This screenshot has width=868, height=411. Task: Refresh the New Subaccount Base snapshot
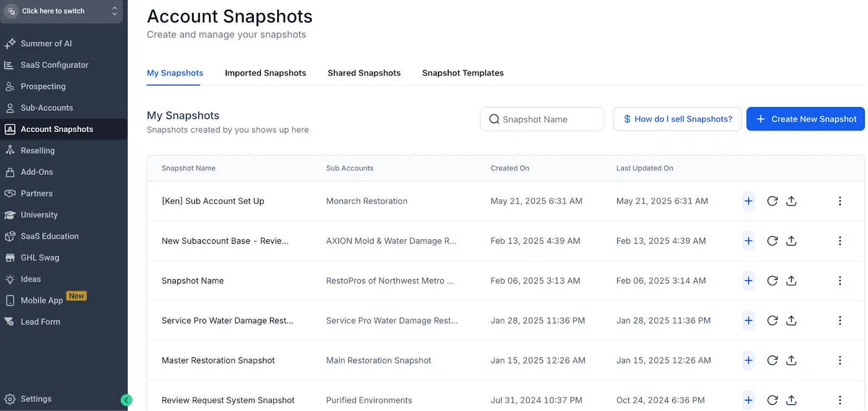pyautogui.click(x=772, y=241)
